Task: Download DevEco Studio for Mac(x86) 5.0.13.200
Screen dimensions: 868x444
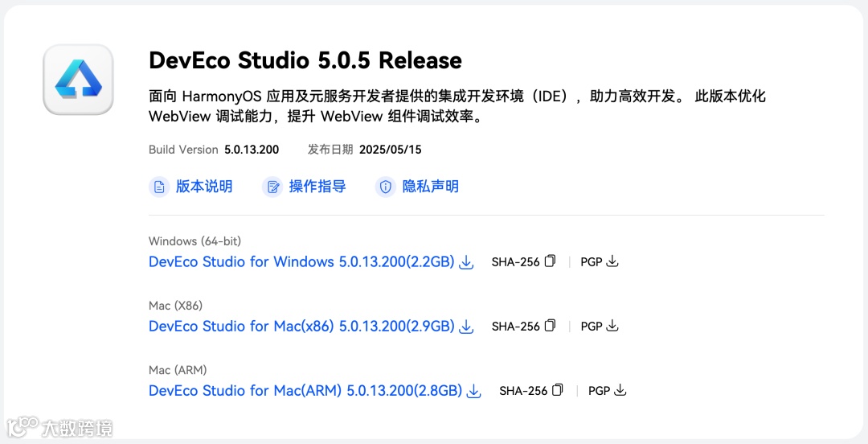Action: [x=301, y=327]
